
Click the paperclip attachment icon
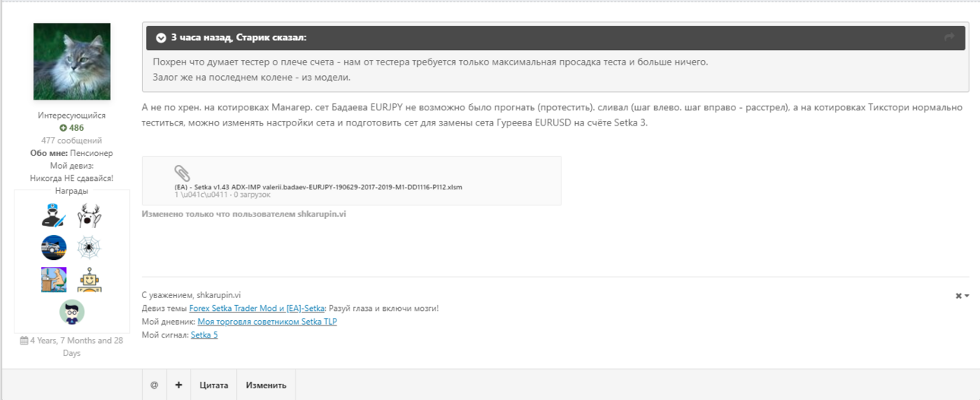click(182, 173)
